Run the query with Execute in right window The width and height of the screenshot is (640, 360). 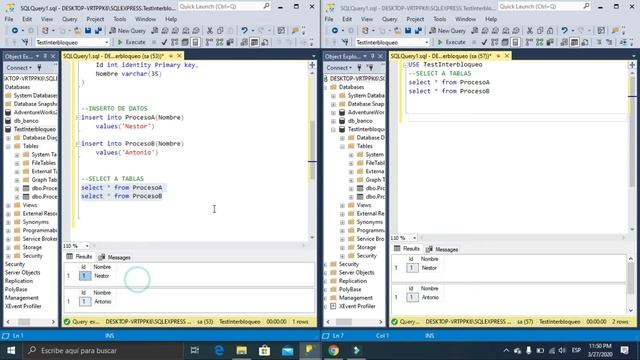451,42
